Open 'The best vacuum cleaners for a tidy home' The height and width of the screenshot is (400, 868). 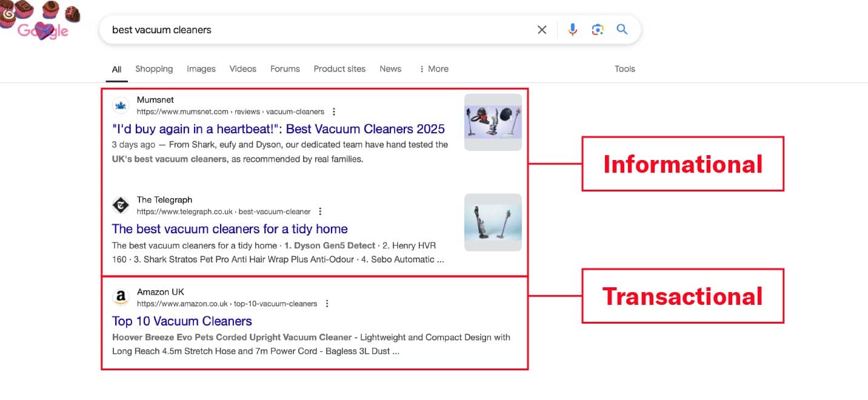[x=230, y=229]
